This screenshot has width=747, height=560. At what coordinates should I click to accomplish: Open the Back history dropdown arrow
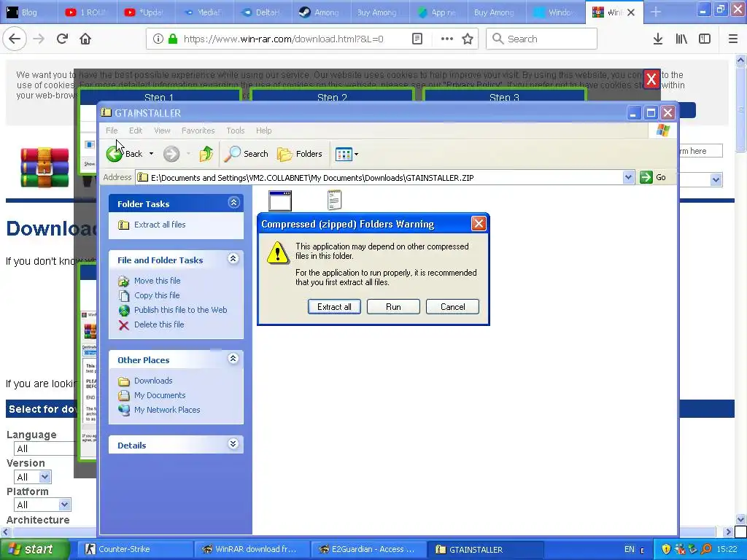151,154
